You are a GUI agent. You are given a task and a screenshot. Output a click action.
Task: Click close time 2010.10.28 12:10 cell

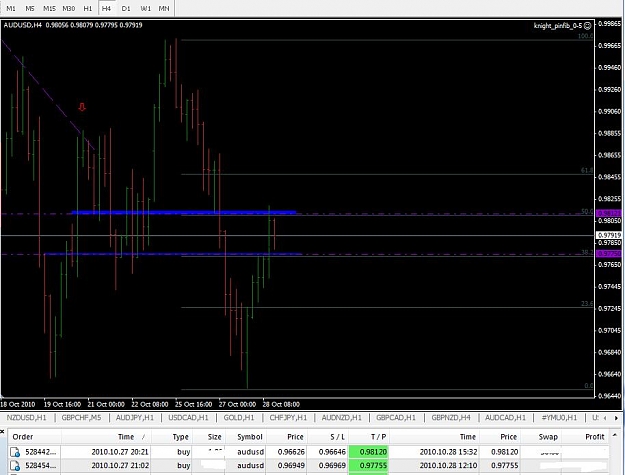(448, 465)
